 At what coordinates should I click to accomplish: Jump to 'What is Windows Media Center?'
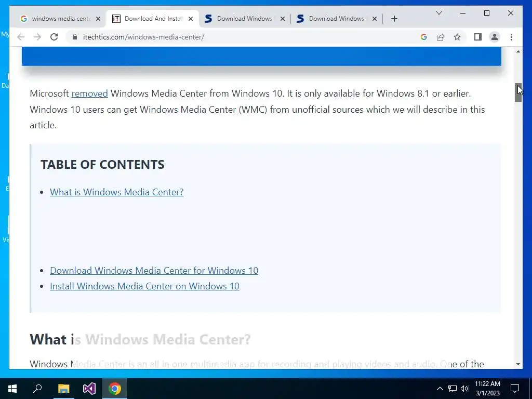coord(116,192)
